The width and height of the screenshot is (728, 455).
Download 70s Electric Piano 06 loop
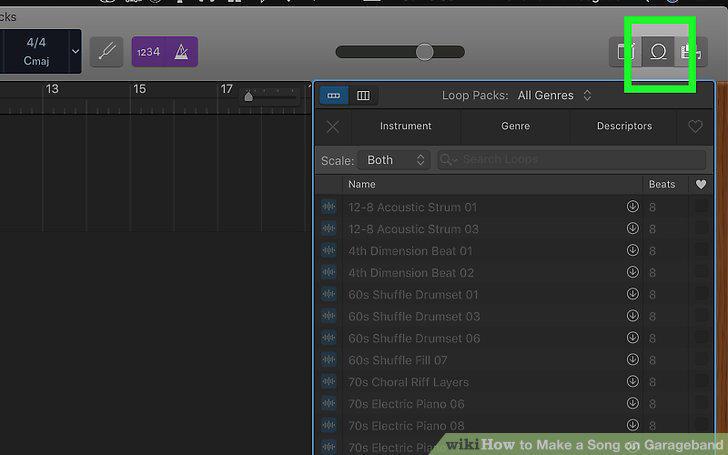click(632, 403)
